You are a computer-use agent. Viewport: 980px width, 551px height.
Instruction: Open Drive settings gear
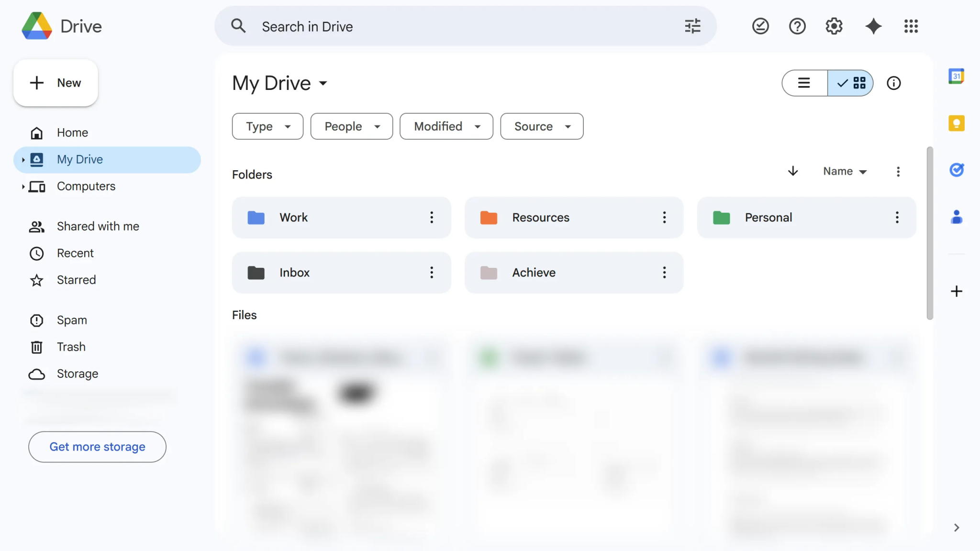pyautogui.click(x=834, y=26)
